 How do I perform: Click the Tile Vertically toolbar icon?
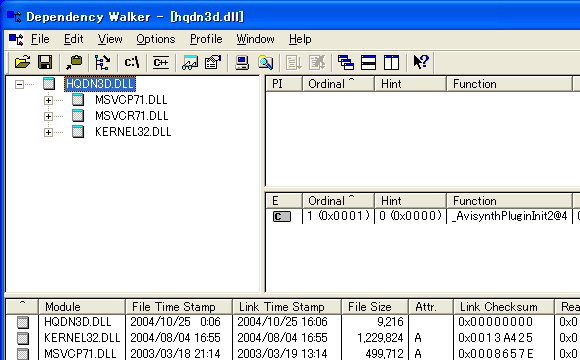coord(391,62)
